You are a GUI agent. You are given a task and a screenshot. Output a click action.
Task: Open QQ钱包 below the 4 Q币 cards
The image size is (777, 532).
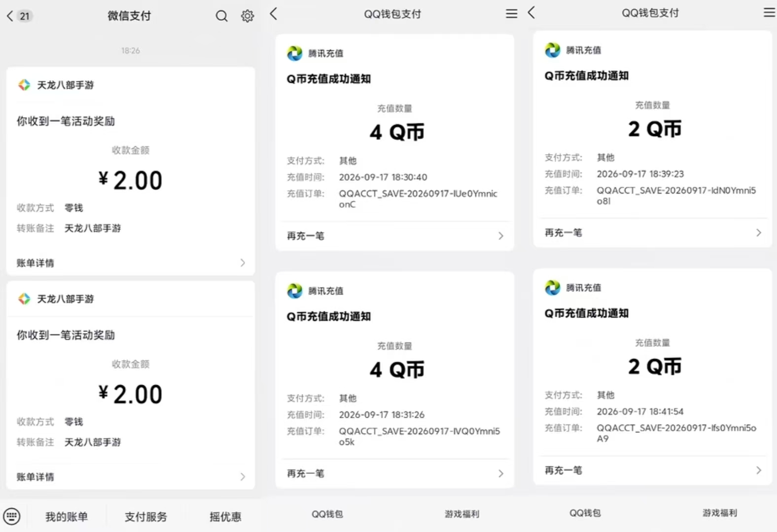click(x=327, y=514)
